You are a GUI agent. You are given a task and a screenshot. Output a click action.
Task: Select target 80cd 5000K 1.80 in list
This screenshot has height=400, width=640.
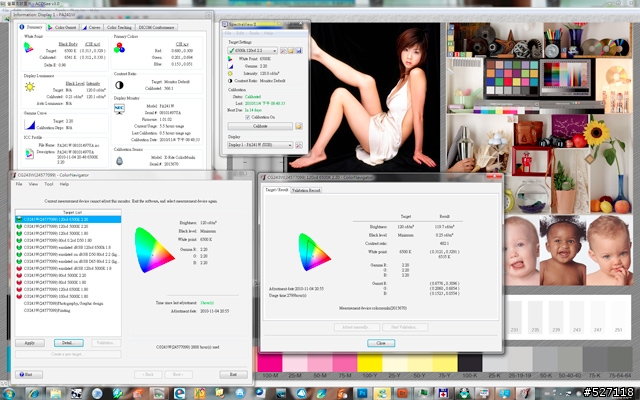click(x=68, y=282)
